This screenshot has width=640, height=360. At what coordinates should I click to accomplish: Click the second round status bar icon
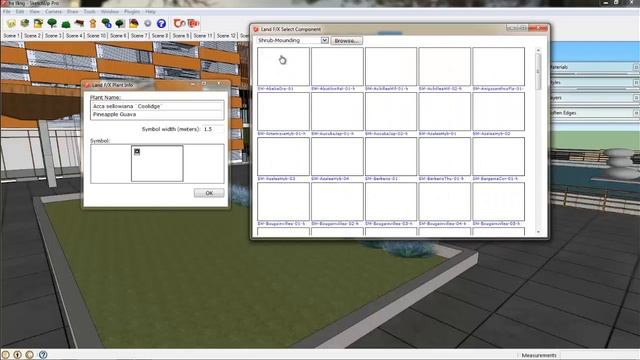[x=18, y=355]
